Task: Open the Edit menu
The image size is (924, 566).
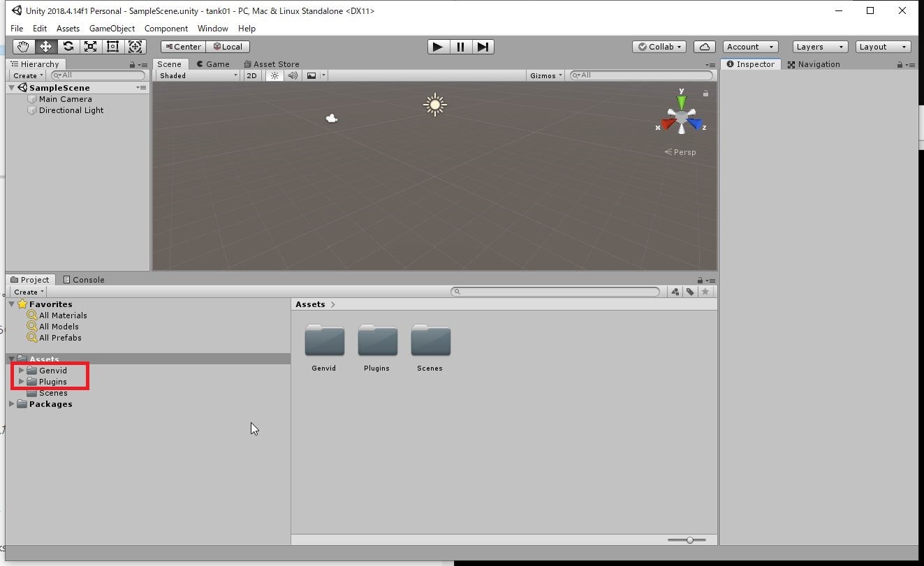Action: (40, 29)
